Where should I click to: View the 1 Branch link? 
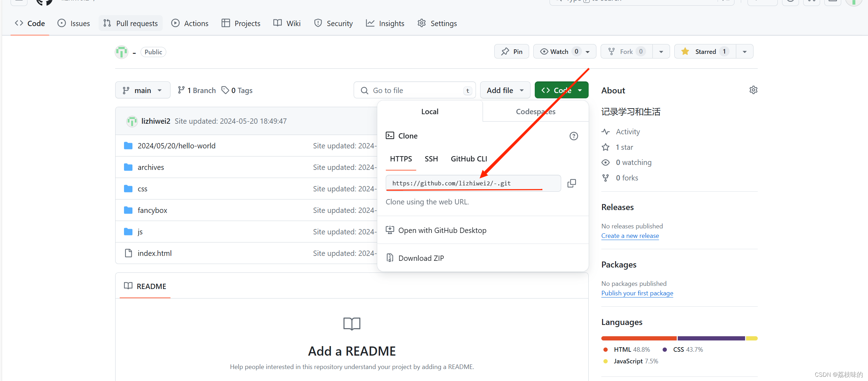tap(197, 90)
